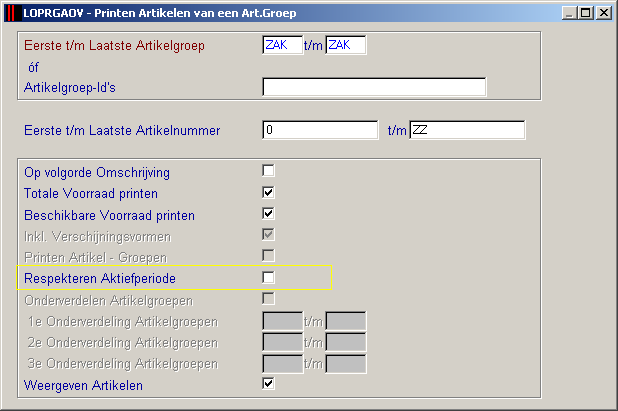Viewport: 618px width, 411px height.
Task: Toggle the Weergeven Artikelen checkbox
Action: [x=268, y=383]
